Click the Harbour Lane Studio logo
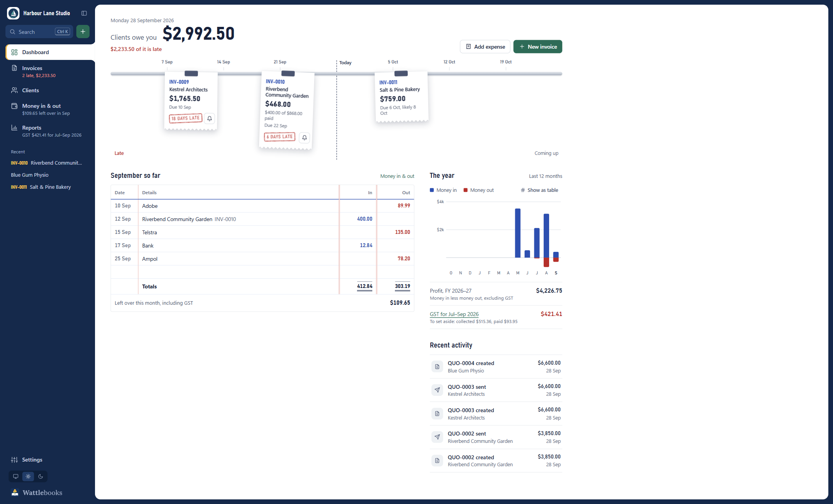 click(13, 13)
